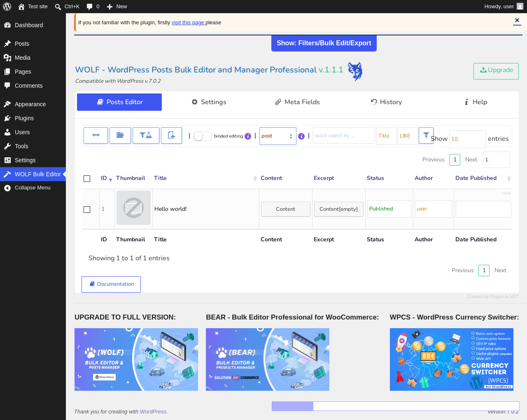Click the info icon beside binded editing
Viewport: 527px width, 420px height.
pos(248,136)
